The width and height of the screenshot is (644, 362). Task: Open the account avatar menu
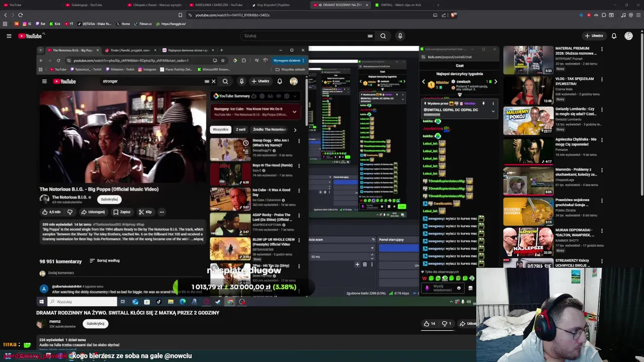pyautogui.click(x=628, y=36)
